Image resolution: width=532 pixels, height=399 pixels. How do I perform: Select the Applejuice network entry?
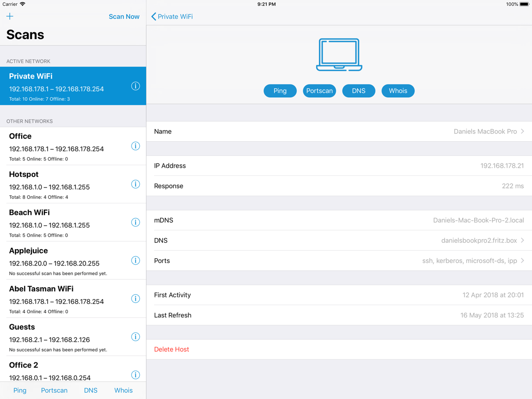tap(73, 261)
